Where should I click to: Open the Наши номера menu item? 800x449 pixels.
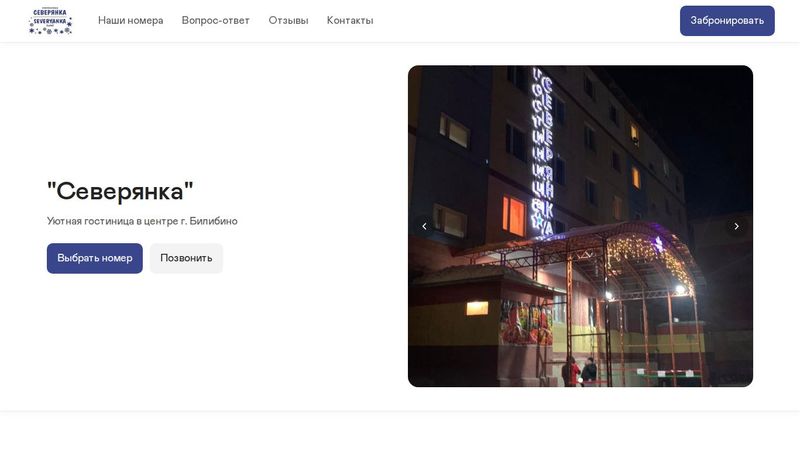(x=131, y=20)
